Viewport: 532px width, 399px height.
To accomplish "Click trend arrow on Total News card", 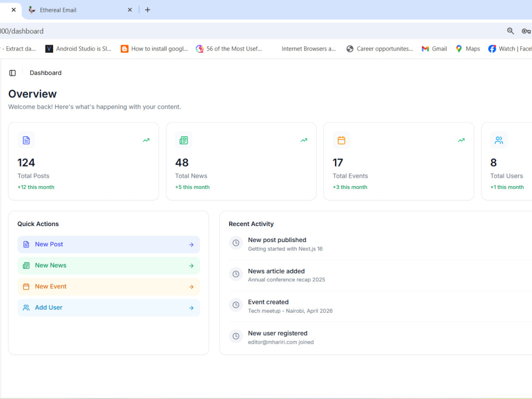I will 304,140.
